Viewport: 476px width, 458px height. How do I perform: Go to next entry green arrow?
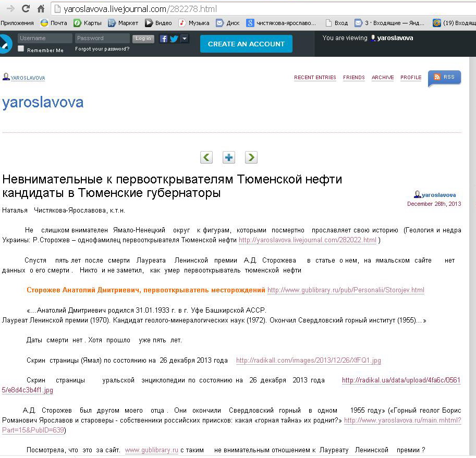pyautogui.click(x=251, y=157)
